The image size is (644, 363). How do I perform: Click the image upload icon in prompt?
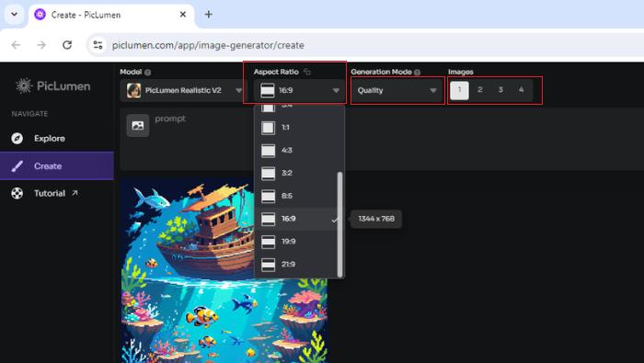[138, 126]
